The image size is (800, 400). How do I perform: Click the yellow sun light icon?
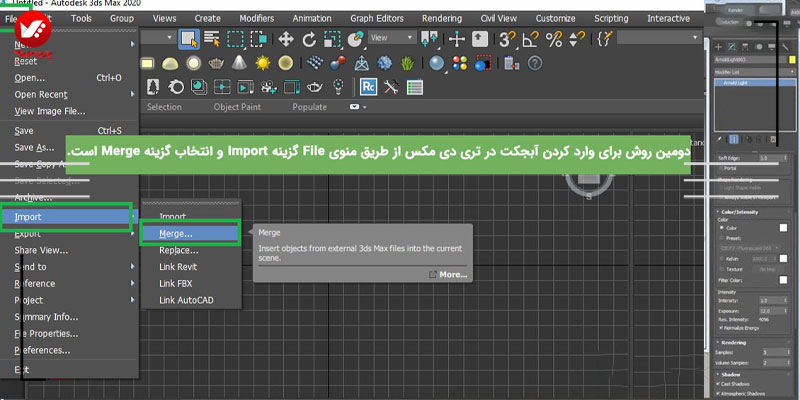click(262, 63)
